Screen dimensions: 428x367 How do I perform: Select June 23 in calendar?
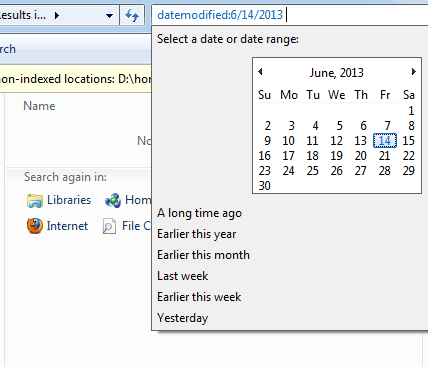[x=265, y=171]
